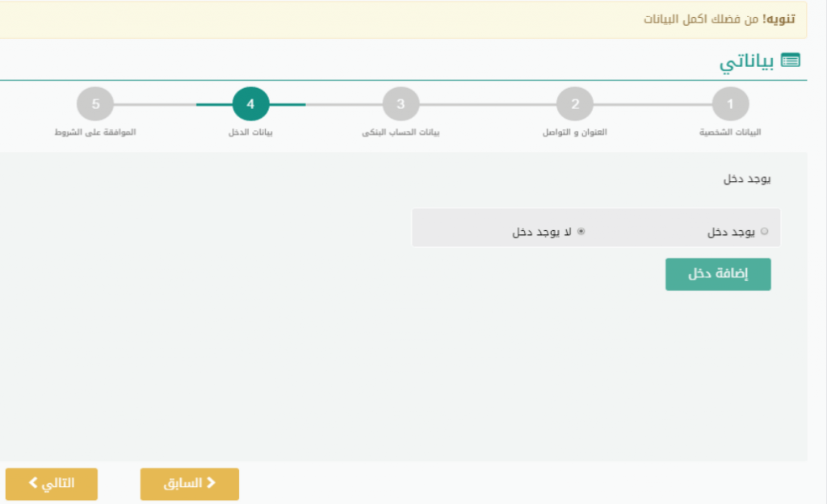Go to next page with التالي button
The height and width of the screenshot is (504, 827).
pyautogui.click(x=52, y=484)
